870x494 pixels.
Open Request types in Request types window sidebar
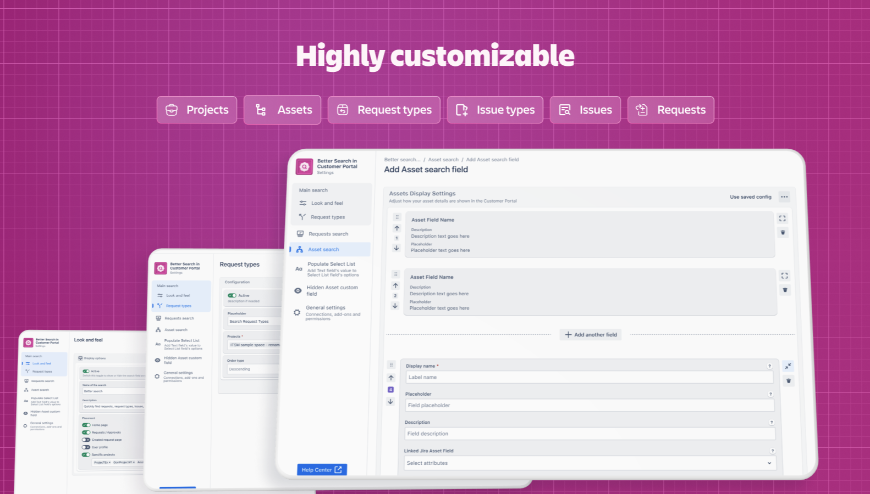181,305
